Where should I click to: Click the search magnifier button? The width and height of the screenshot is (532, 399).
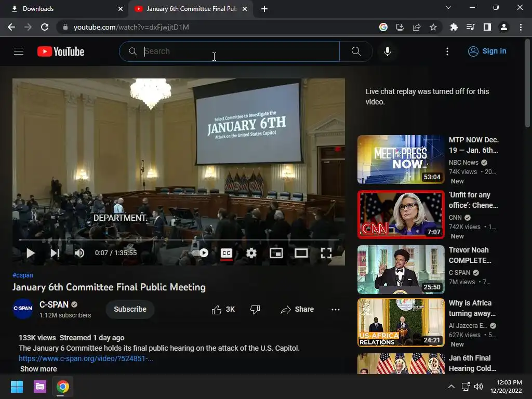pos(356,51)
